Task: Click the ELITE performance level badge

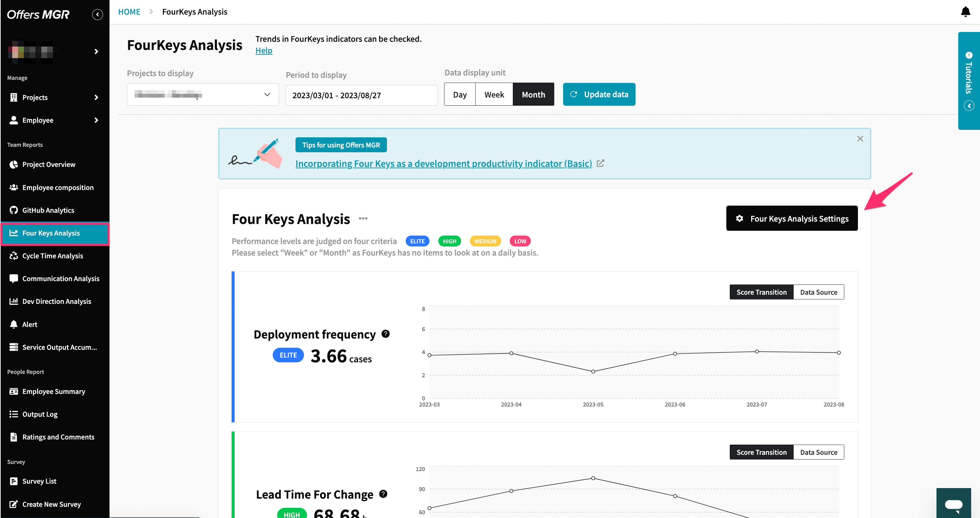Action: click(417, 241)
